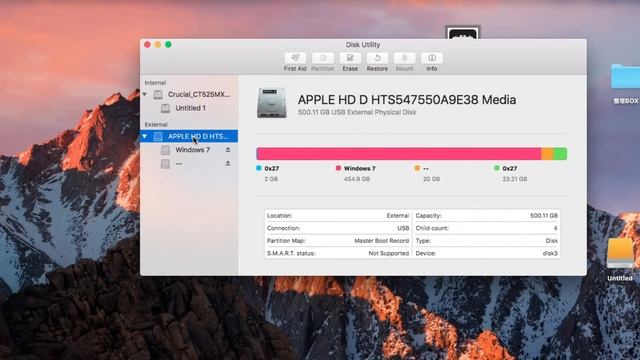Eject the Windows 7 volume
The image size is (640, 360).
[x=228, y=150]
